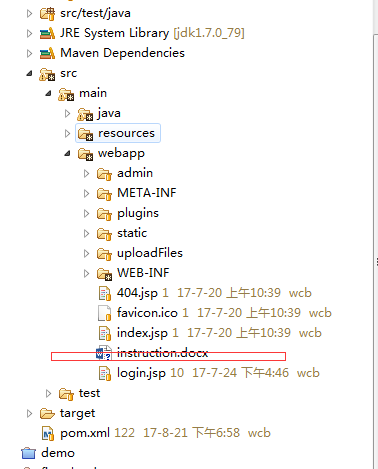
Task: Click the Word icon of instruction.docx
Action: pos(104,353)
